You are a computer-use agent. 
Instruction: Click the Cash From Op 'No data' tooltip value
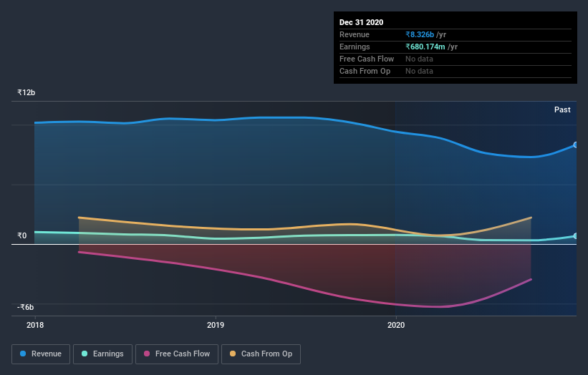point(419,71)
